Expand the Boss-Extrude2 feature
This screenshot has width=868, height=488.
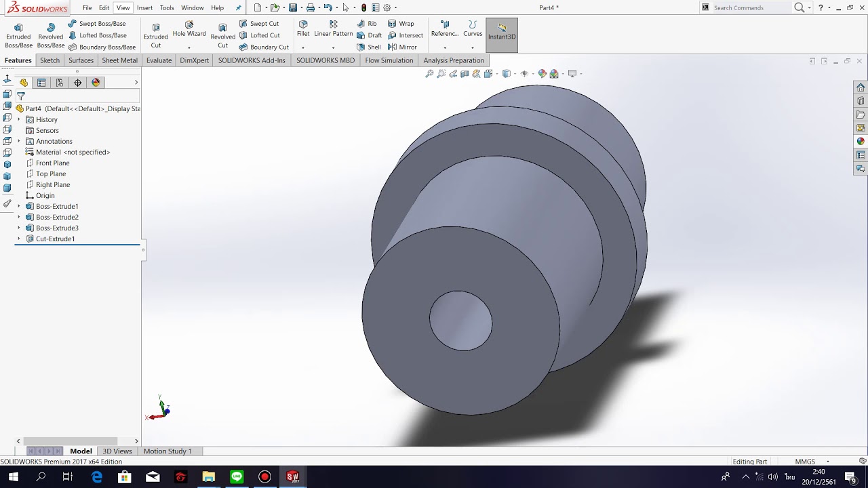point(19,218)
